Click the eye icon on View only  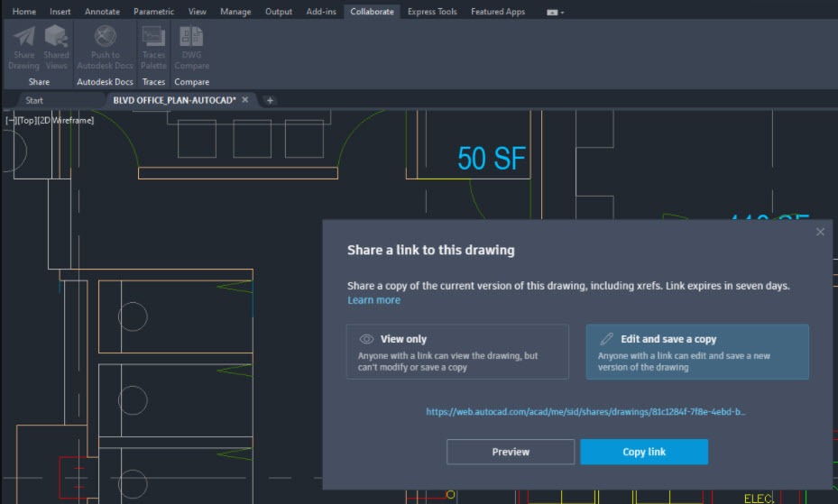point(366,339)
